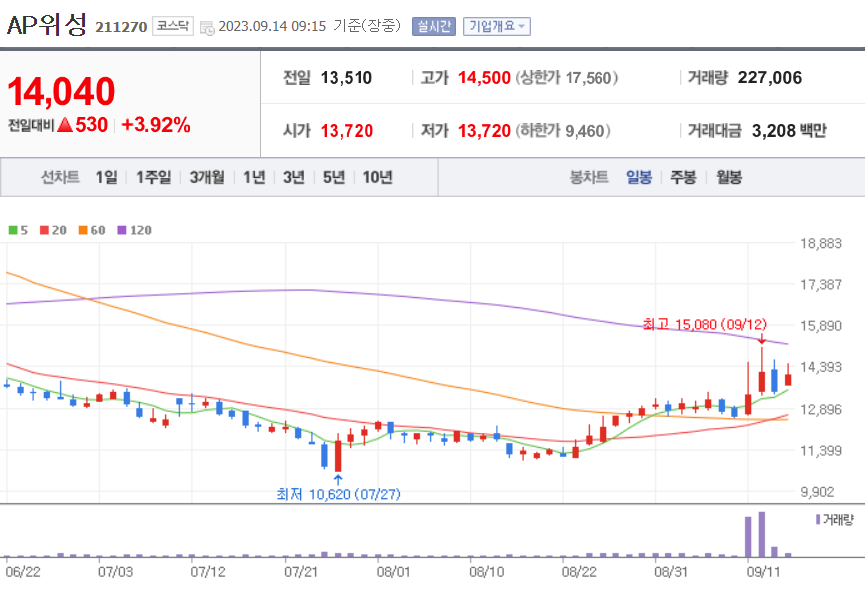Select the 1년 line chart tab
Image resolution: width=865 pixels, height=591 pixels.
pos(254,177)
